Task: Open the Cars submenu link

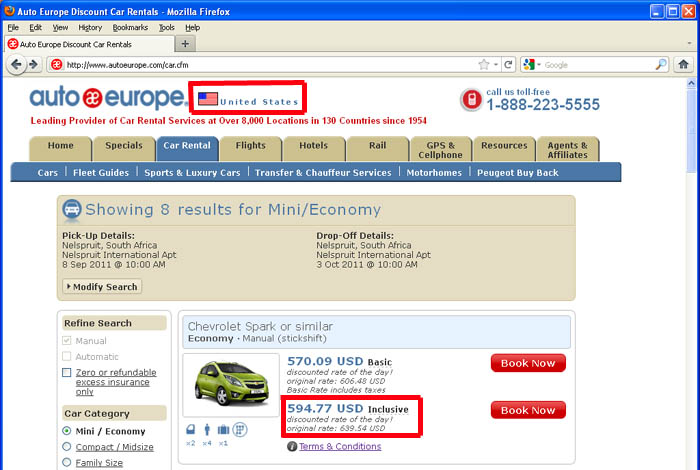Action: tap(48, 173)
